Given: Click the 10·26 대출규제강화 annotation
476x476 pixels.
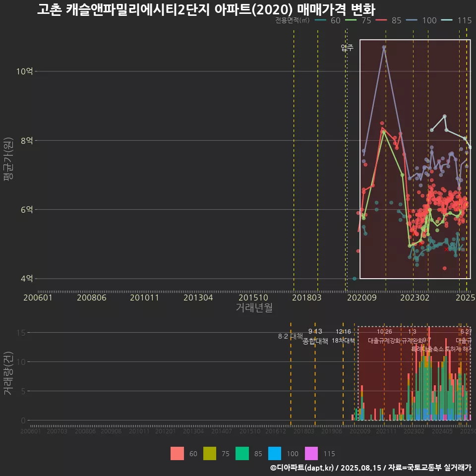Looking at the screenshot, I should [384, 336].
